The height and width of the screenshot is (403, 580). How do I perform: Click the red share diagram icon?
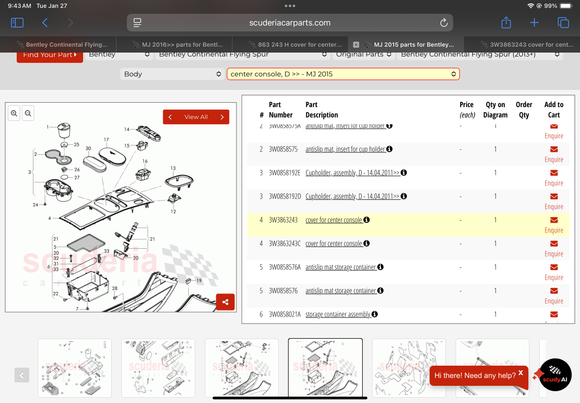[x=225, y=302]
